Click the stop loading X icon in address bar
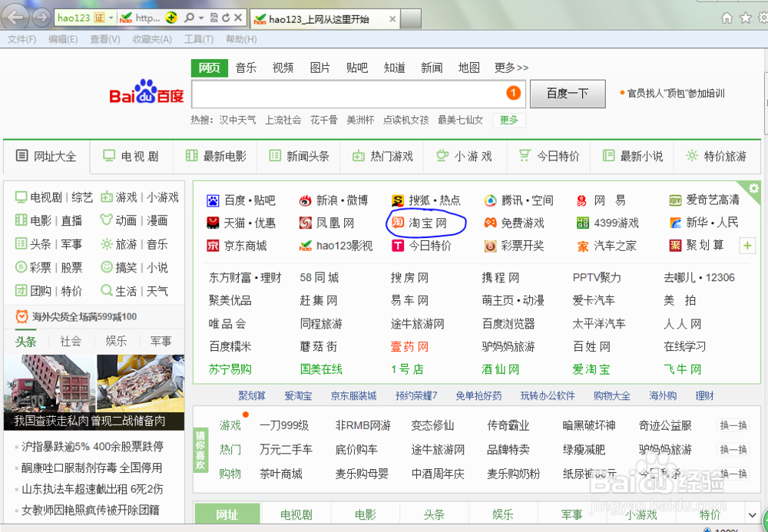 click(x=238, y=18)
